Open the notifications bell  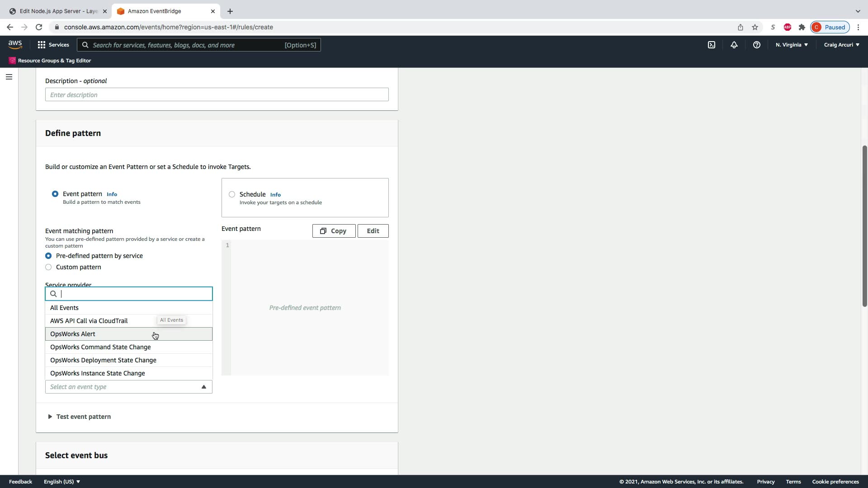pos(734,45)
